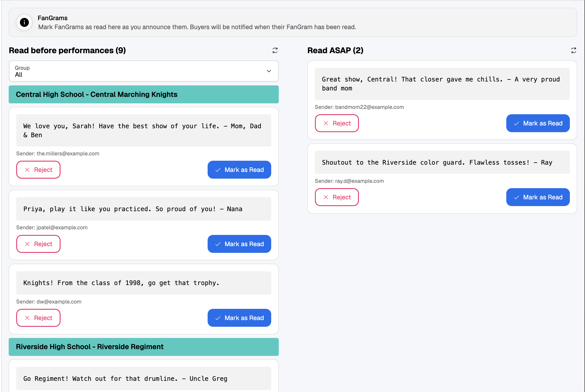Click the 'Mark FanGrams as read here' description
Screen dimensions: 585x392
point(197,27)
